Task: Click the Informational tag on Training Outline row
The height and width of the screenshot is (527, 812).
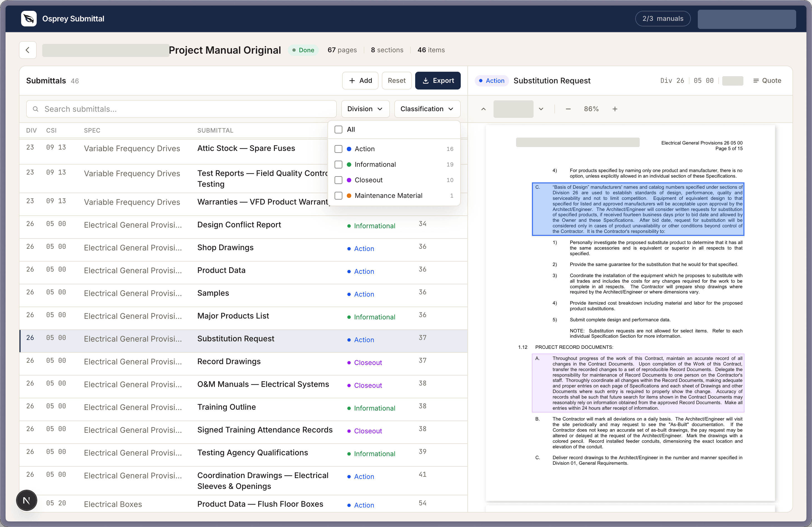Action: click(371, 408)
